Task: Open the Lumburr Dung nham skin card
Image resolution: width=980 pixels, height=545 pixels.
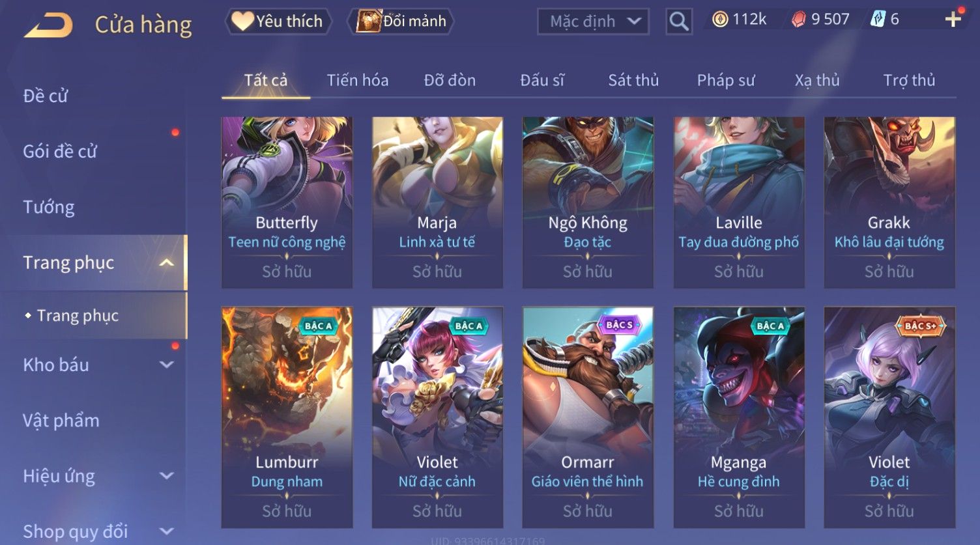Action: click(x=287, y=417)
